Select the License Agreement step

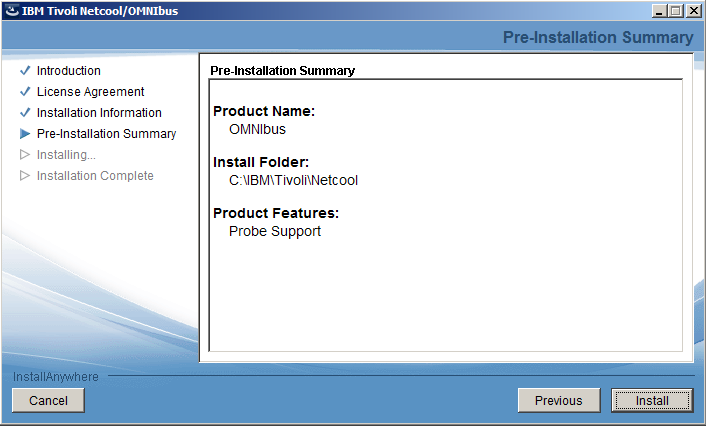[x=91, y=92]
